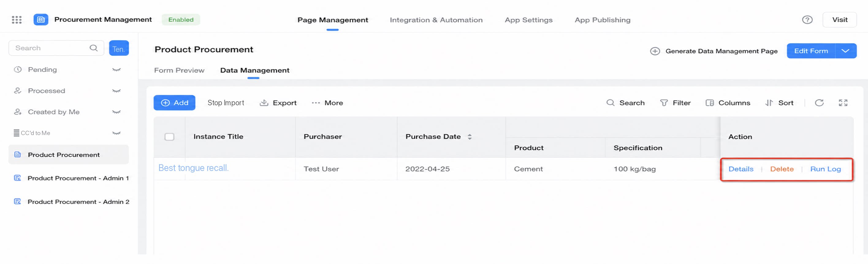This screenshot has width=868, height=264.
Task: Toggle visibility of Pending menu item
Action: (116, 70)
